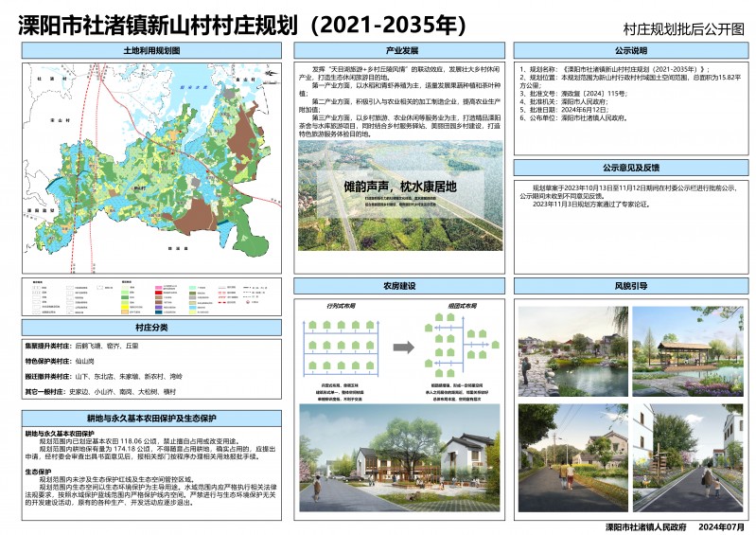
Task: Click the label 村庄规划批后公开图
Action: click(x=684, y=29)
